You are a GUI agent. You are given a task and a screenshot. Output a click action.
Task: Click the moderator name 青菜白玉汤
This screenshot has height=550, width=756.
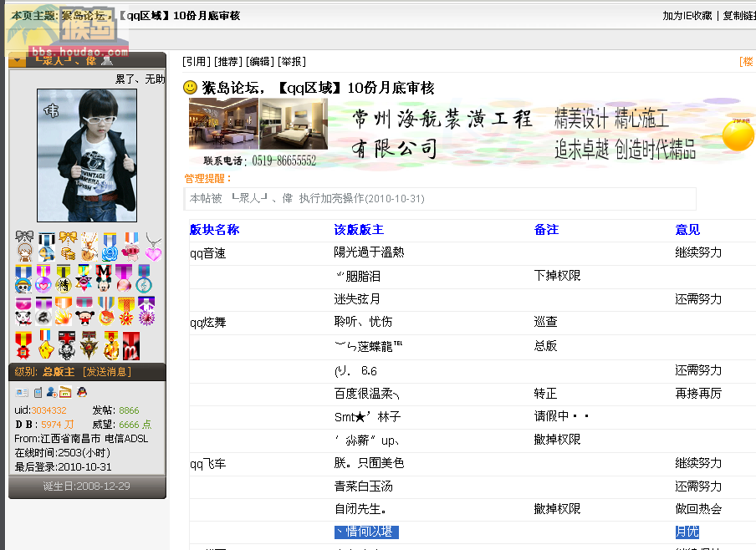[364, 486]
